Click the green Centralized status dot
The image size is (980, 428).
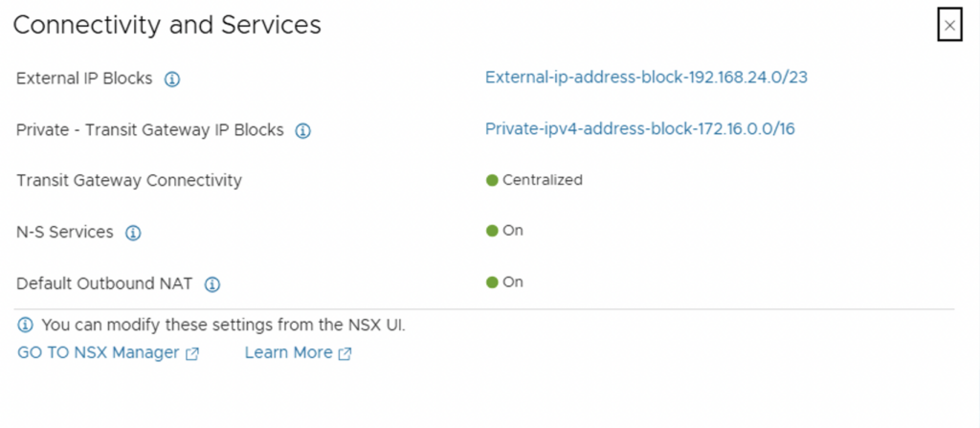coord(492,180)
